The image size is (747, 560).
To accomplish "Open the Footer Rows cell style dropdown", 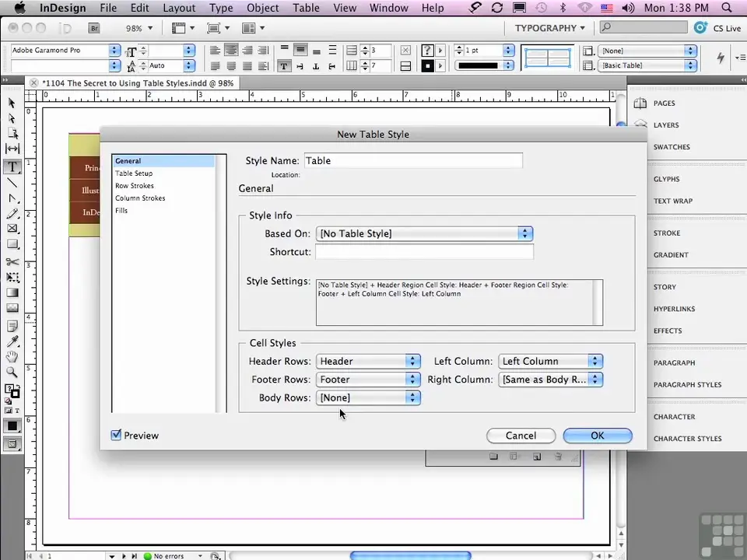I will (368, 379).
